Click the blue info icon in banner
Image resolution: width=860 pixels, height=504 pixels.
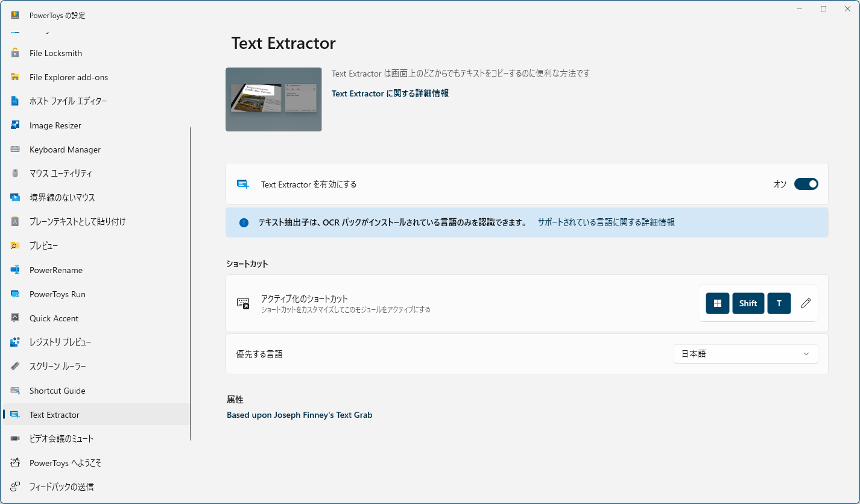coord(244,222)
